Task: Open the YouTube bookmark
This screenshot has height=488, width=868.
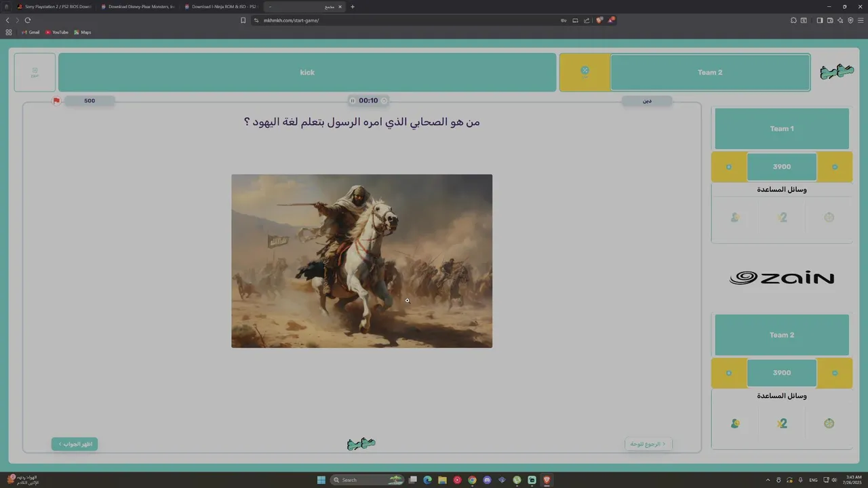Action: (57, 32)
